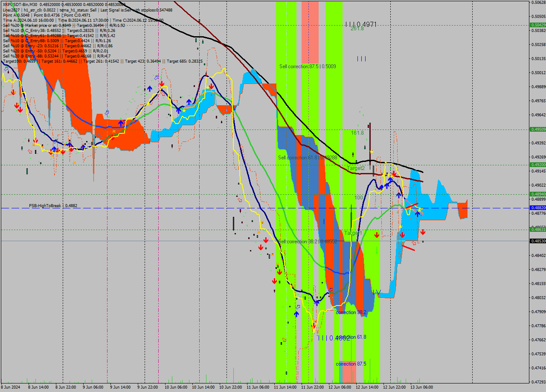Click the green 0.48631 price tag
The image size is (546, 392).
point(537,229)
